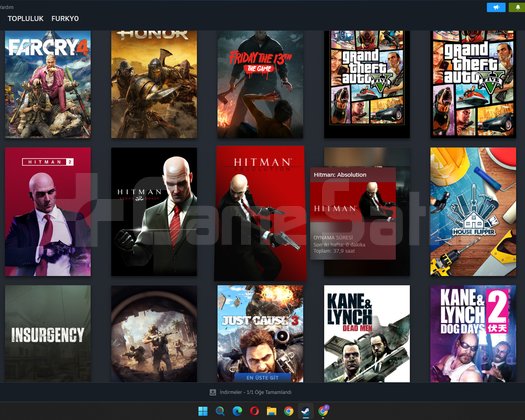The height and width of the screenshot is (420, 525).
Task: Open House Flipper game cover
Action: (x=473, y=212)
